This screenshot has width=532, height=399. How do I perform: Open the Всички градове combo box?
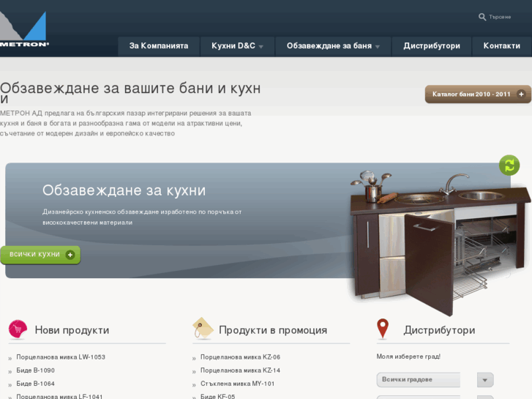[x=419, y=380]
